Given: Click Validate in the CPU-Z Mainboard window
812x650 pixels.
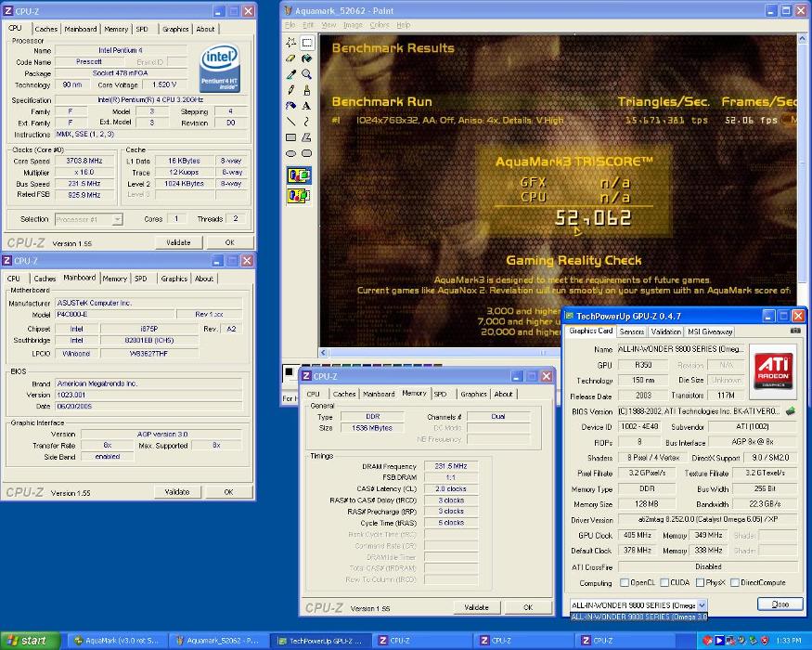Looking at the screenshot, I should (177, 492).
